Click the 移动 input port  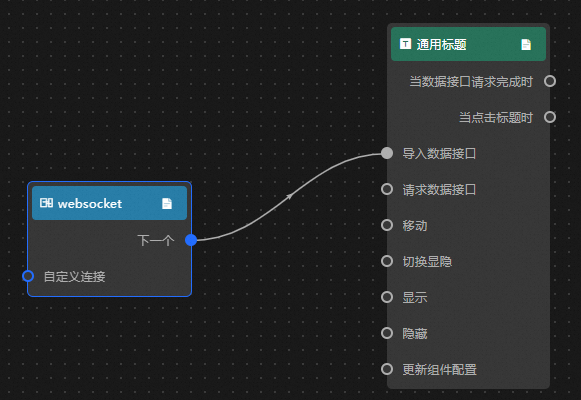tap(387, 225)
